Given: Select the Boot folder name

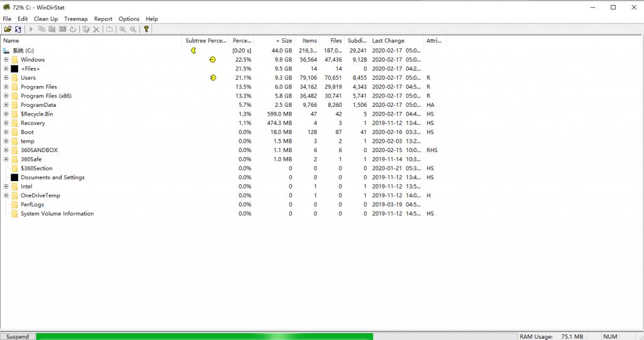Looking at the screenshot, I should point(27,132).
